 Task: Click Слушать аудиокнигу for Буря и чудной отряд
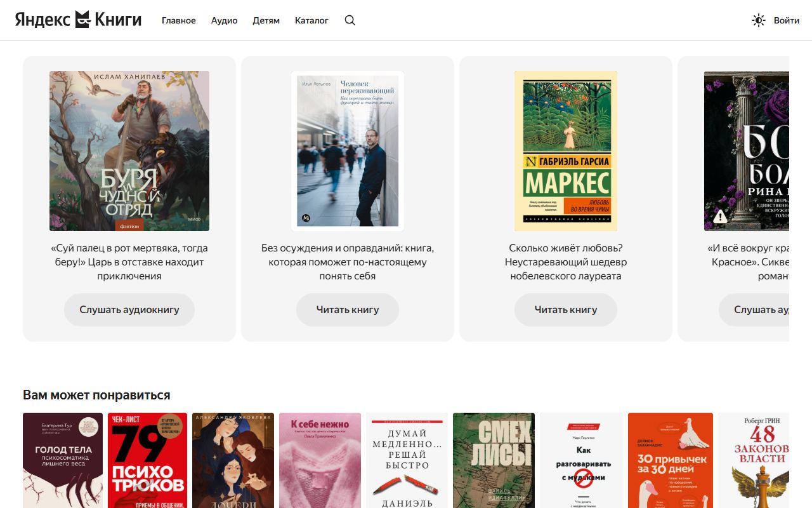tap(129, 310)
